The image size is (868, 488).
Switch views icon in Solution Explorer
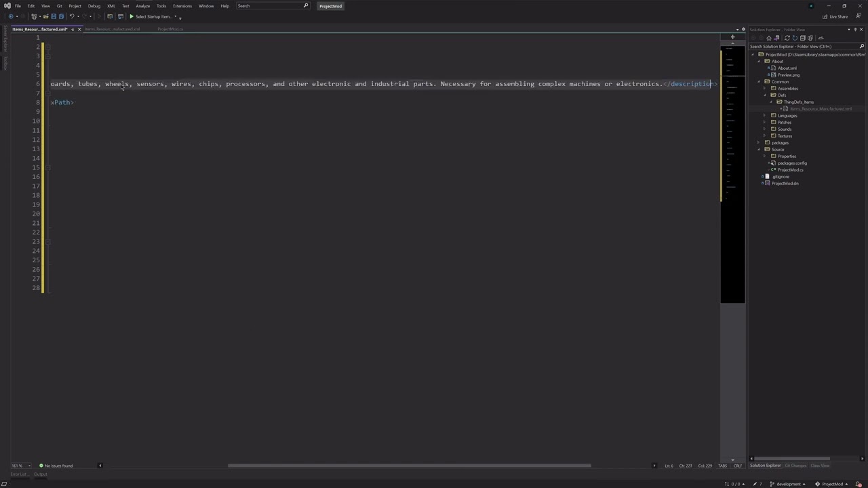tap(776, 38)
